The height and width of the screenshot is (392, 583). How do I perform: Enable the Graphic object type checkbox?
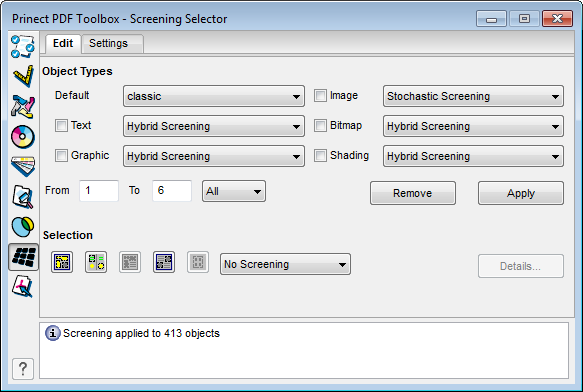click(x=61, y=155)
